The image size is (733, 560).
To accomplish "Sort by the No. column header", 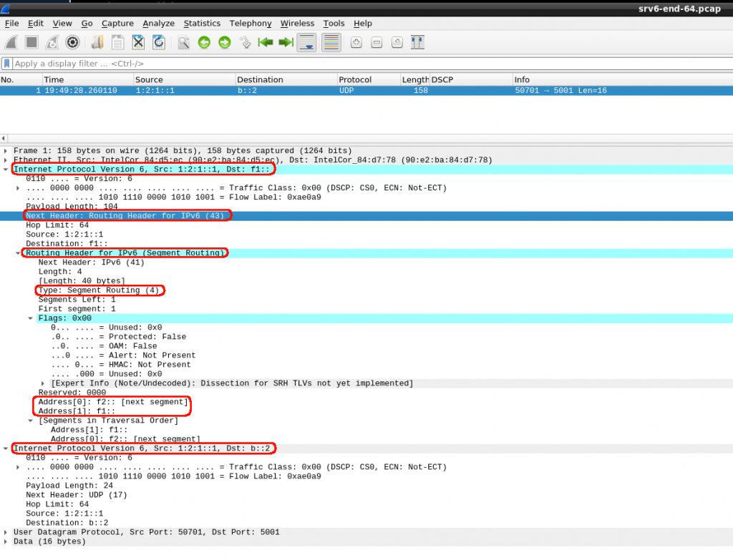I will [x=21, y=79].
